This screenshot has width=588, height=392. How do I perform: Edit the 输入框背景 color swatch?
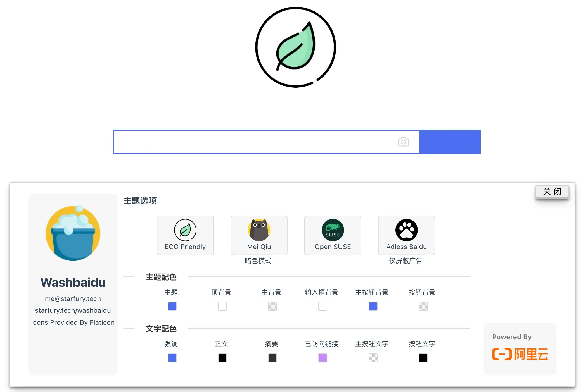(323, 306)
